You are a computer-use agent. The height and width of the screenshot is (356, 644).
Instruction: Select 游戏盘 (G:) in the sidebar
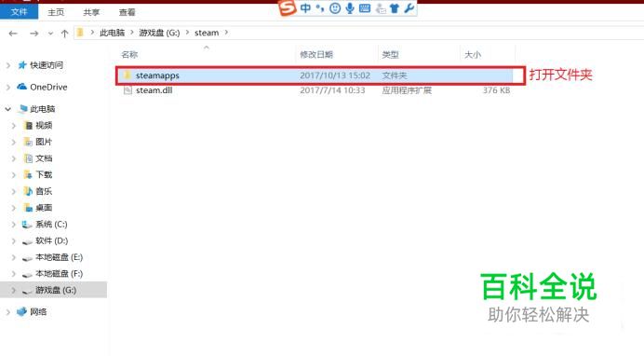click(56, 290)
